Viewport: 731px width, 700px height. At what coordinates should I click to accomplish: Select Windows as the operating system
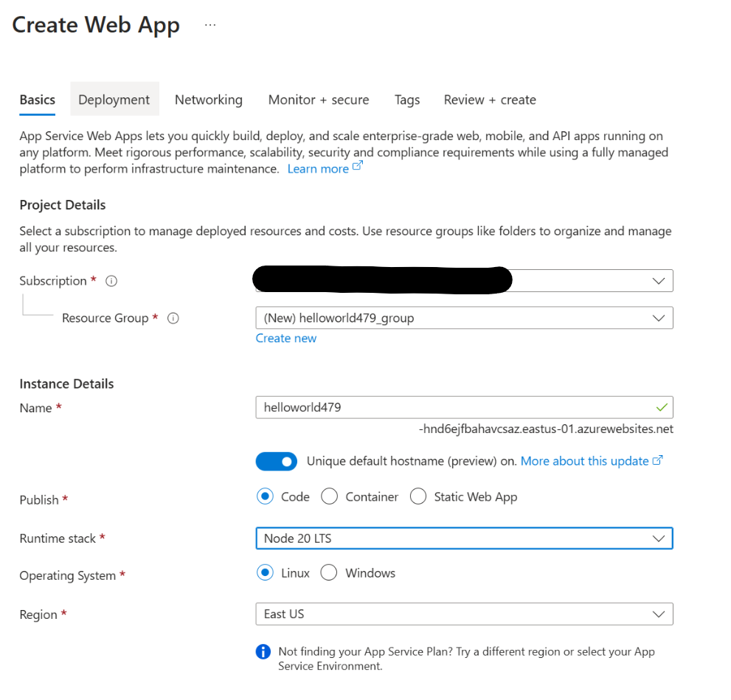tap(328, 572)
